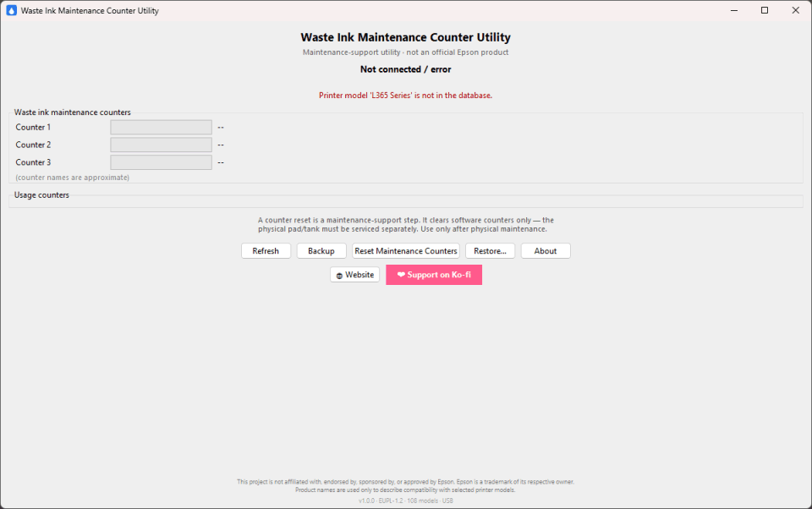Click the 'Counter 1' label
Viewport: 812px width, 509px height.
point(33,128)
